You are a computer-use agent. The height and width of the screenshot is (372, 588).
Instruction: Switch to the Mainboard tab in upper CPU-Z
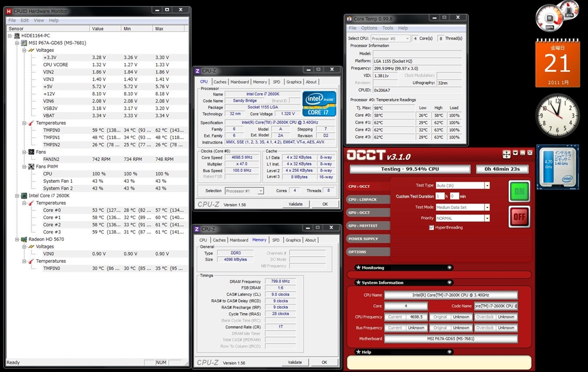(x=239, y=82)
